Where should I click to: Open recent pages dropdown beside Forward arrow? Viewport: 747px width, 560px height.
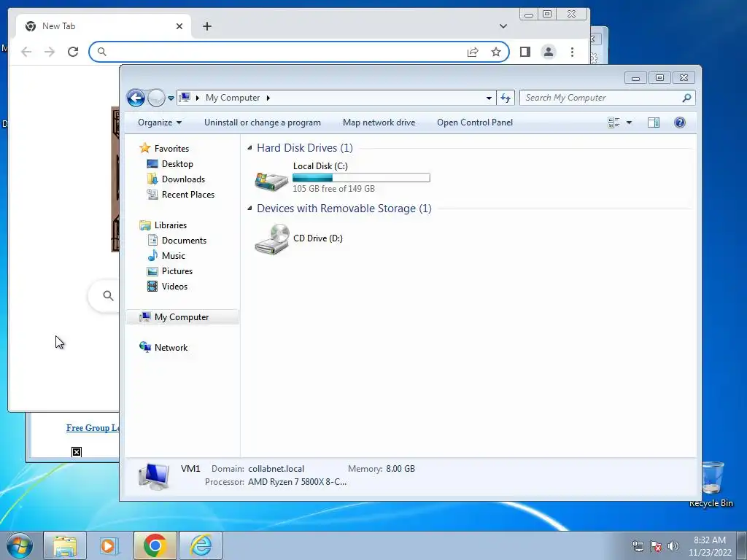coord(171,98)
